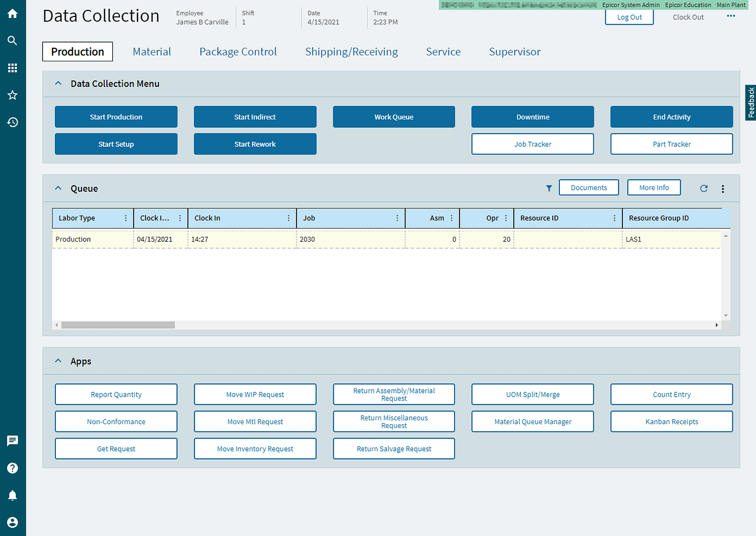Image resolution: width=756 pixels, height=536 pixels.
Task: Select the Search icon in the sidebar
Action: click(12, 41)
